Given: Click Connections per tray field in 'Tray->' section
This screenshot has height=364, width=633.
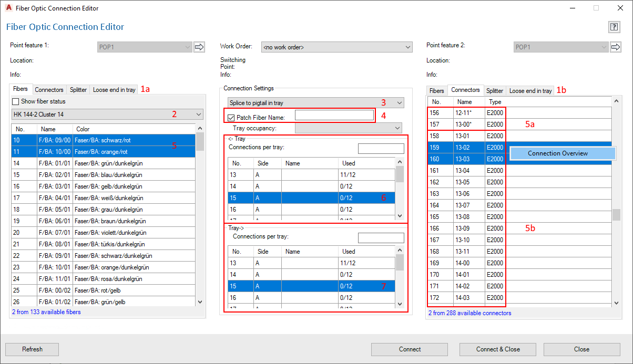Looking at the screenshot, I should 381,238.
